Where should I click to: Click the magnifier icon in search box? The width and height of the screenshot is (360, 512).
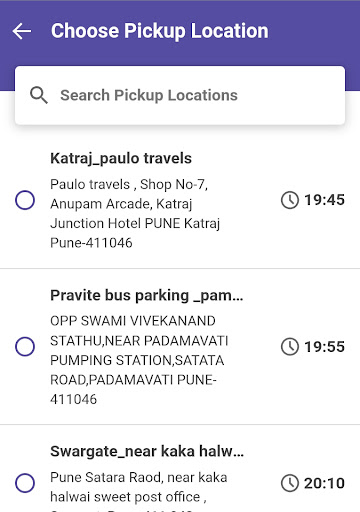pos(39,95)
